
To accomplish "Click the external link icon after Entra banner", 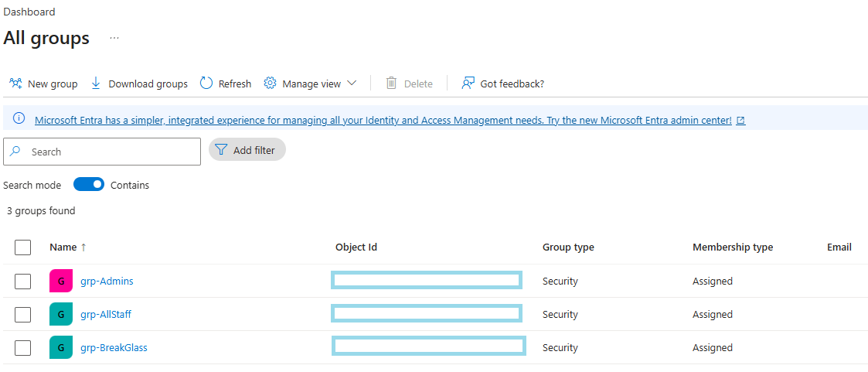I will [x=740, y=120].
